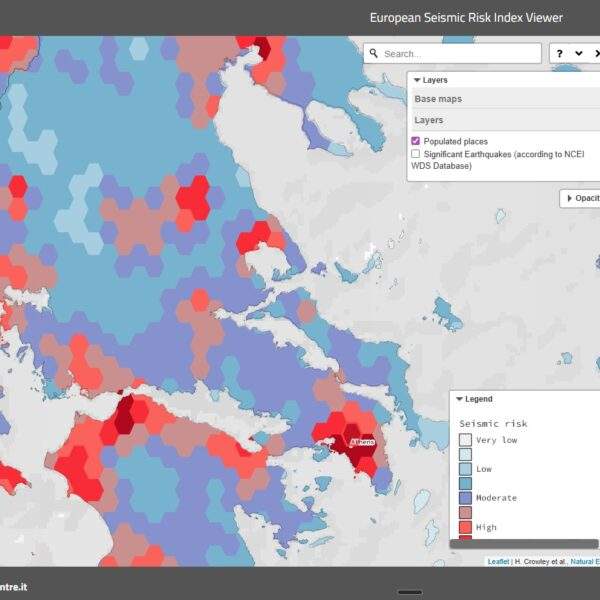Image resolution: width=600 pixels, height=600 pixels.
Task: Uncheck the Populated places checkbox
Action: (415, 142)
